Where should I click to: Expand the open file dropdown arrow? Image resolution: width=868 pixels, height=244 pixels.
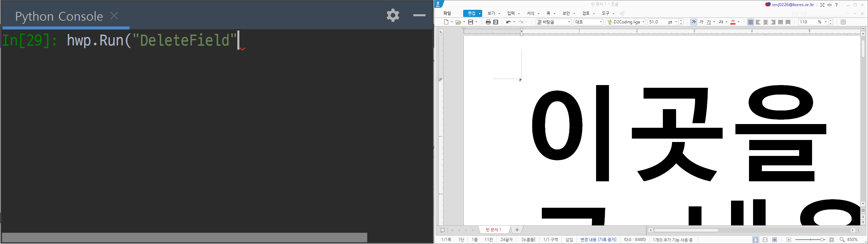pyautogui.click(x=464, y=22)
